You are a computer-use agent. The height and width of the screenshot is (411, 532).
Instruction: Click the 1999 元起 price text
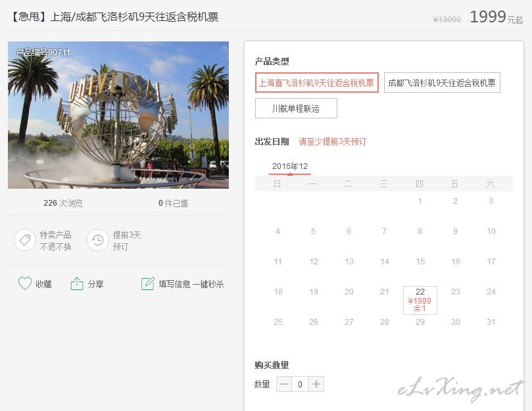496,17
